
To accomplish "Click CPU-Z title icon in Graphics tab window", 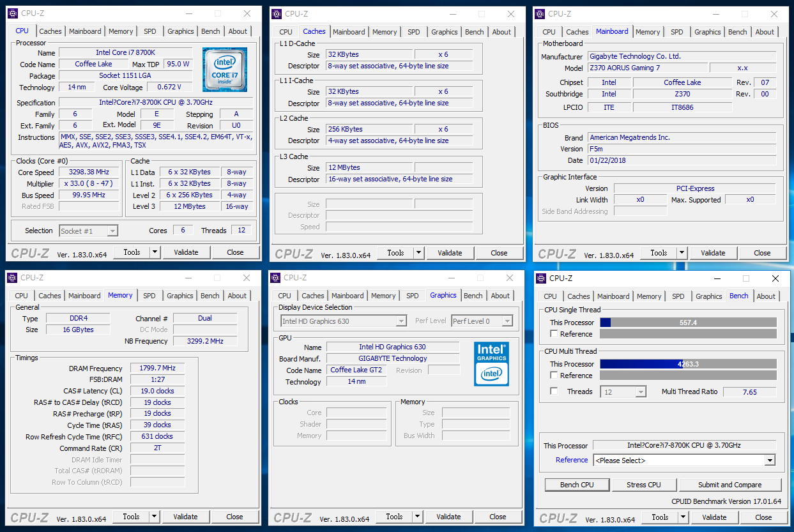I will 275,277.
